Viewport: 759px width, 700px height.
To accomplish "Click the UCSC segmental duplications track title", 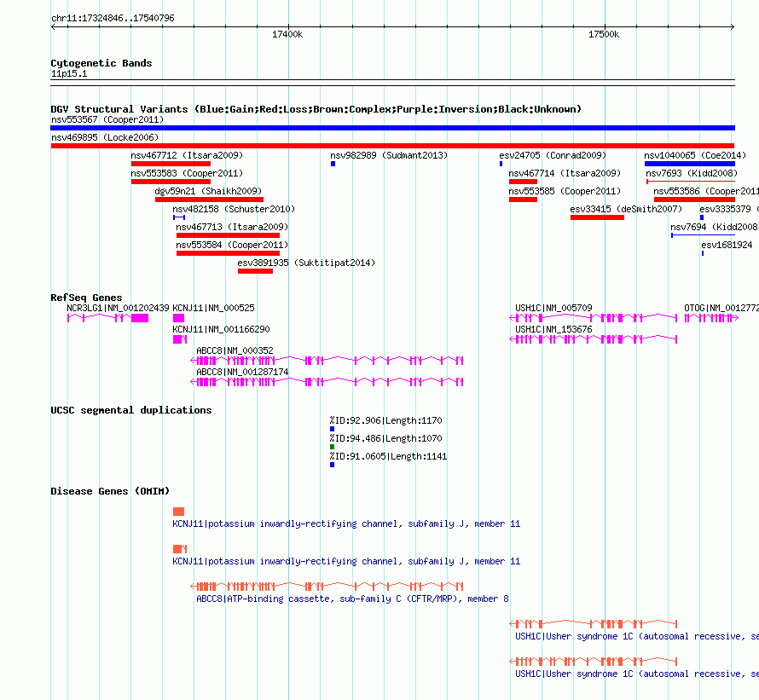I will point(131,410).
